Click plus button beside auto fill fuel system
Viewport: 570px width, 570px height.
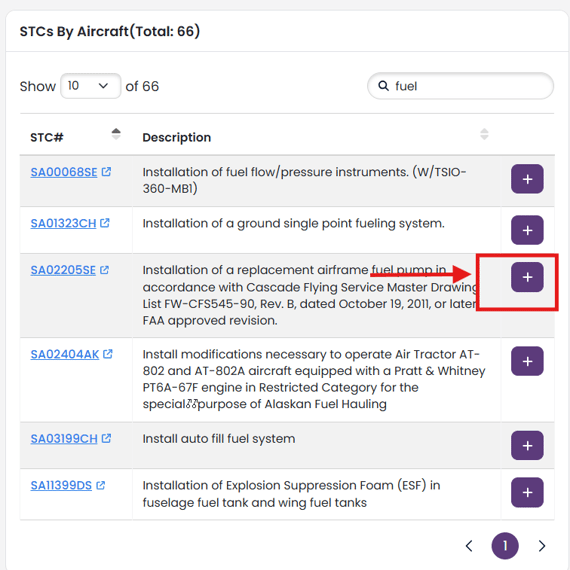527,445
